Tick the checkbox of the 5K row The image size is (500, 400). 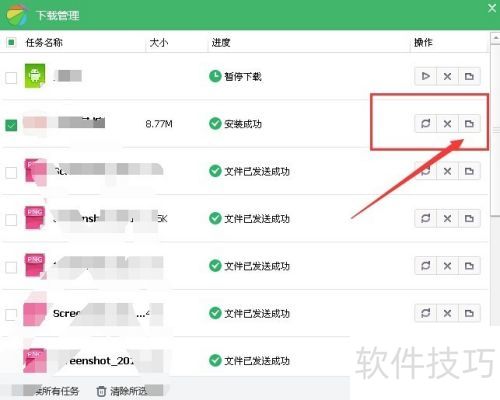pyautogui.click(x=11, y=220)
